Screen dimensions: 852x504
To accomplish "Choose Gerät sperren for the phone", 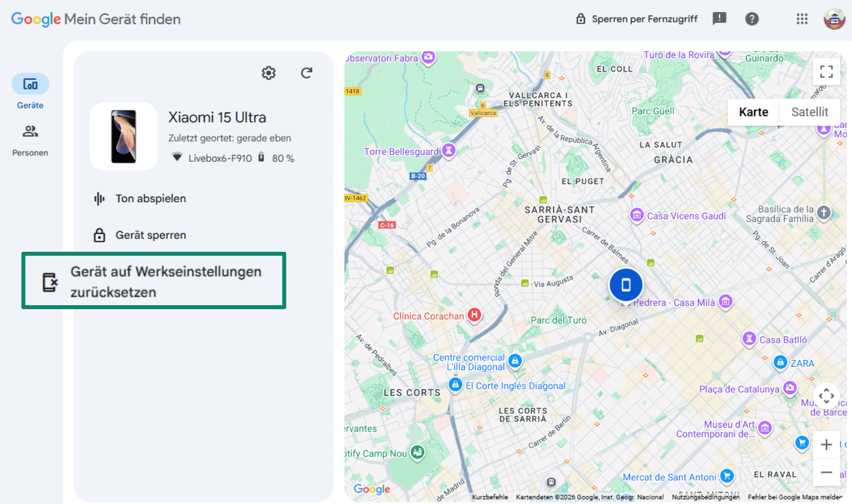I will click(x=150, y=235).
